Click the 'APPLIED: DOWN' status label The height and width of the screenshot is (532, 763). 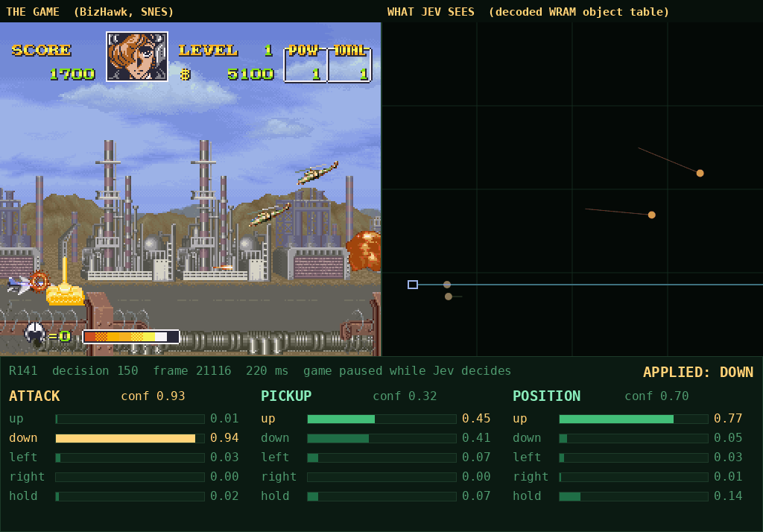[x=697, y=373]
